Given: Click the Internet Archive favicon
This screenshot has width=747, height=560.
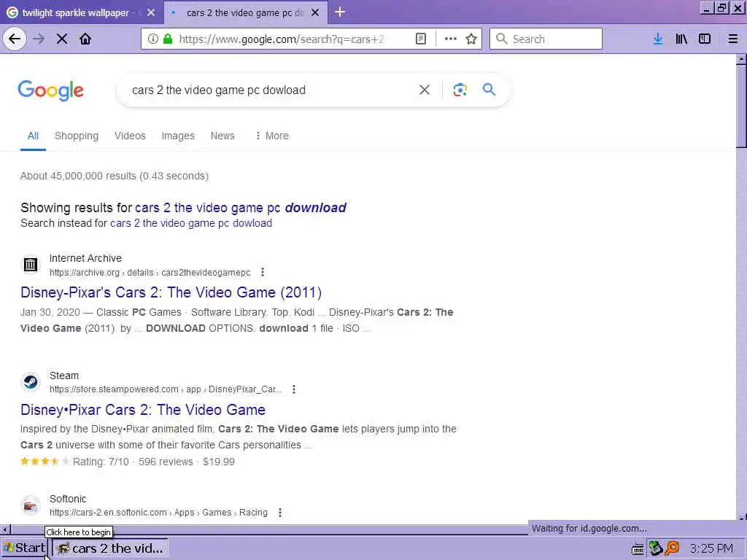Looking at the screenshot, I should [x=31, y=264].
